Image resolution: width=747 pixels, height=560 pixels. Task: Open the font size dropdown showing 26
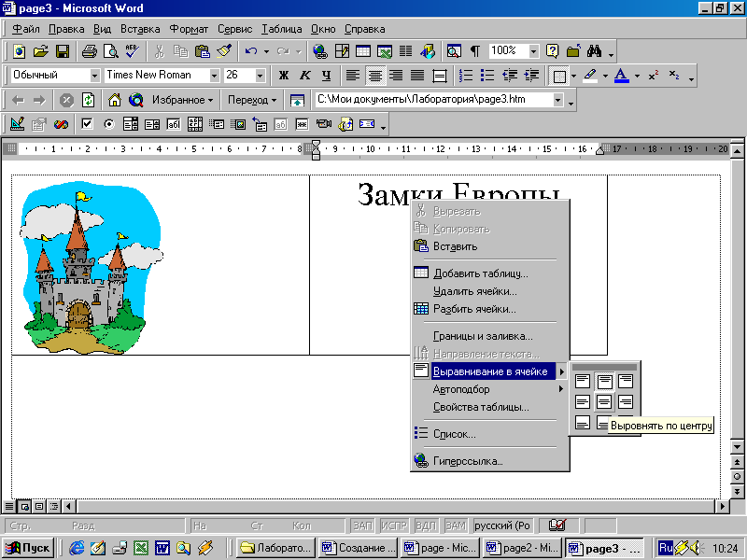click(x=261, y=76)
